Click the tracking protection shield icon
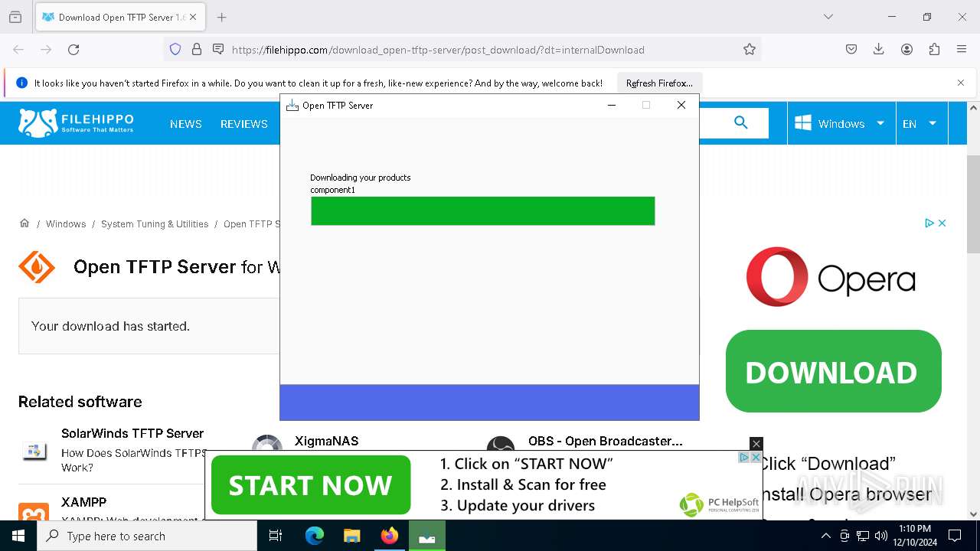Viewport: 980px width, 551px height. click(175, 50)
